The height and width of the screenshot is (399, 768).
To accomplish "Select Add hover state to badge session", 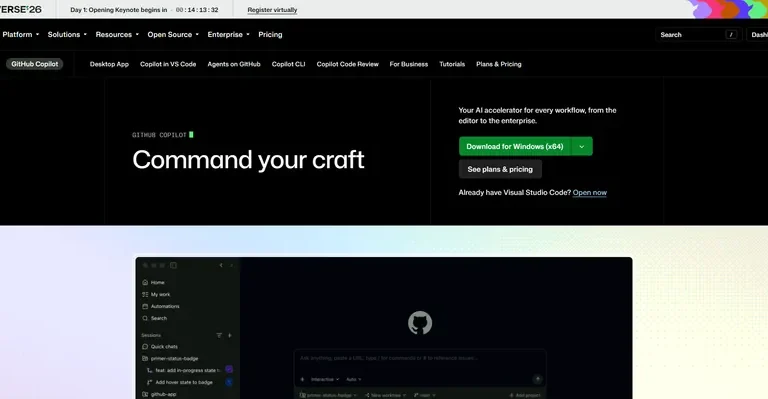I will point(180,382).
